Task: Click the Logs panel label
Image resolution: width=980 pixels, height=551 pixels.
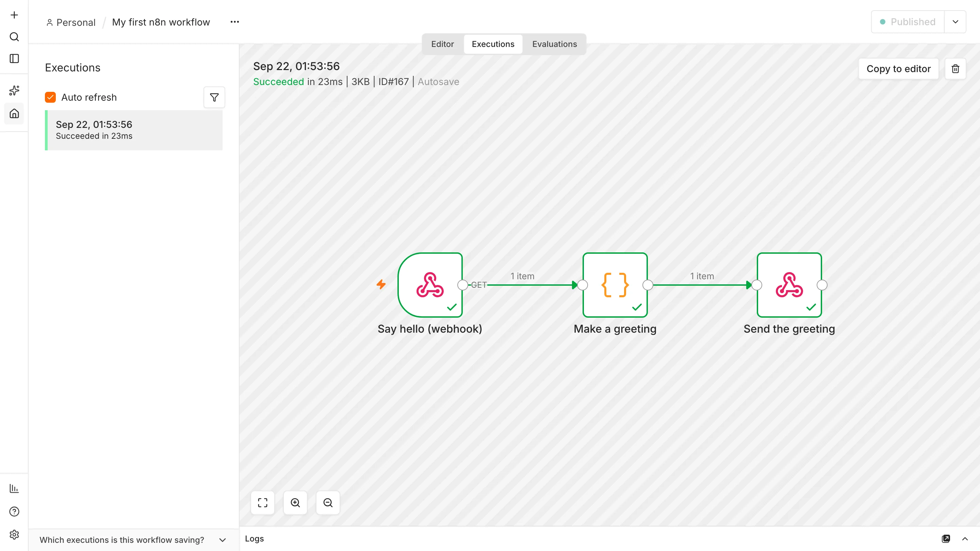Action: [254, 538]
